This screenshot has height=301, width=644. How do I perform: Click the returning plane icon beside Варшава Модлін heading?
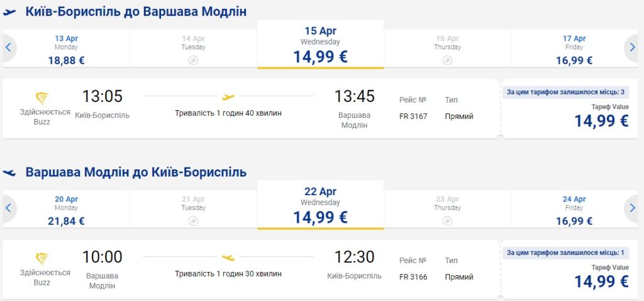point(9,173)
